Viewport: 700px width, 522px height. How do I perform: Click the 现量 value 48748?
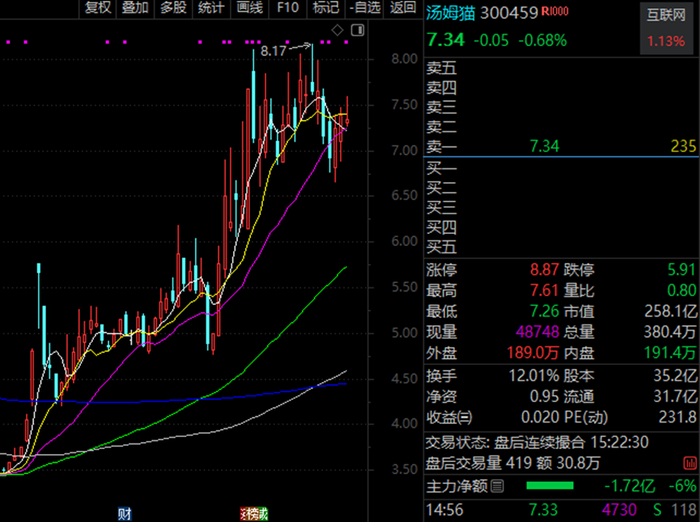pos(538,332)
